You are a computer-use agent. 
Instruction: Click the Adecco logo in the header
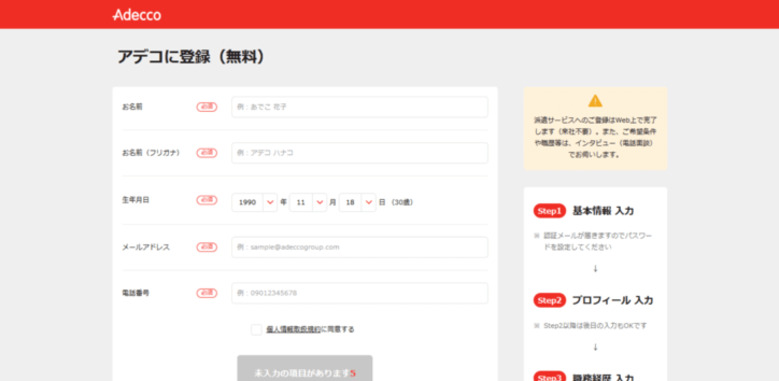pyautogui.click(x=137, y=15)
